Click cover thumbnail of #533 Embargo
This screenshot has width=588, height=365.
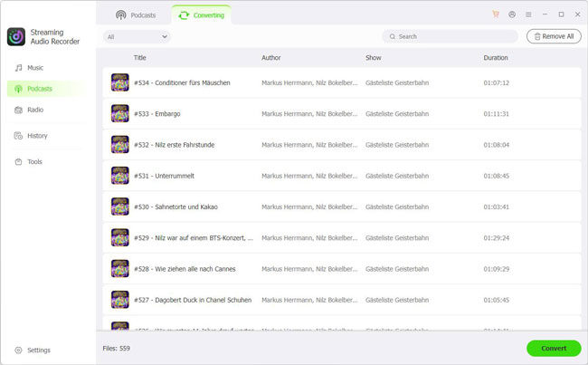120,113
